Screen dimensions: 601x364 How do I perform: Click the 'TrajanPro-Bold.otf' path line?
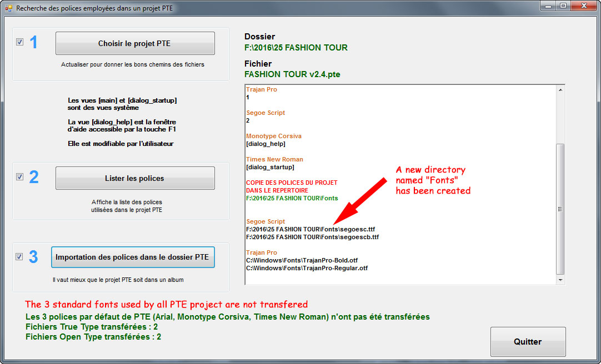coord(302,260)
